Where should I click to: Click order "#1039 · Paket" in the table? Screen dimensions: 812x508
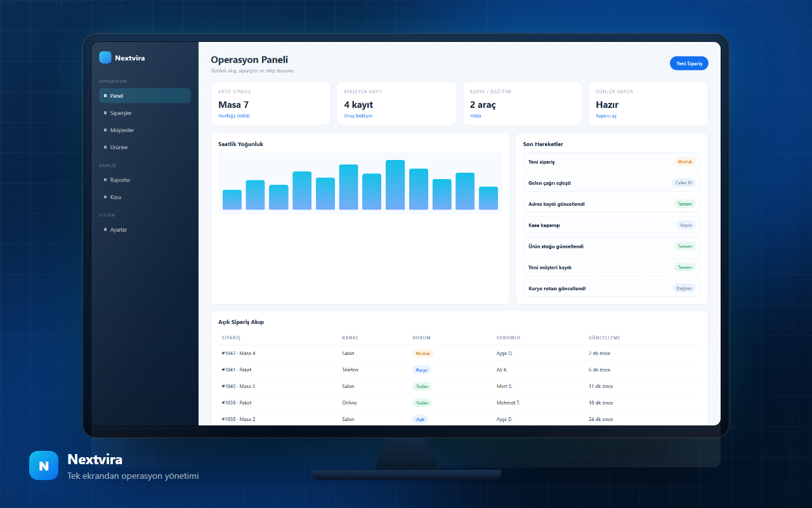(x=237, y=403)
